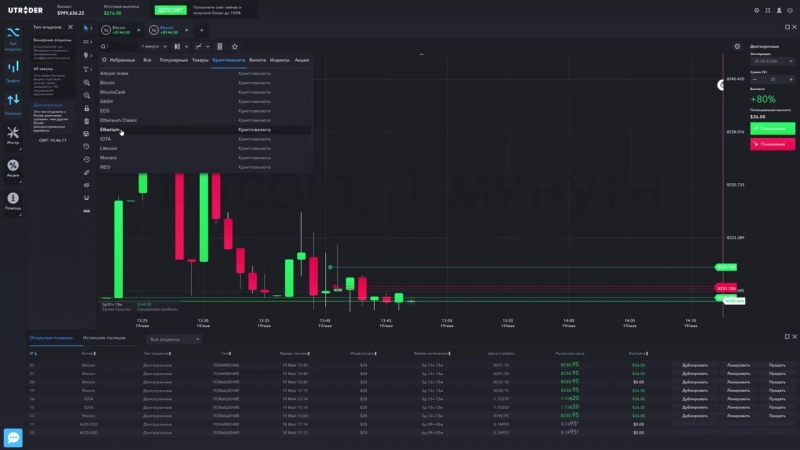
Task: Toggle the favorite star in chart toolbar
Action: pyautogui.click(x=235, y=46)
